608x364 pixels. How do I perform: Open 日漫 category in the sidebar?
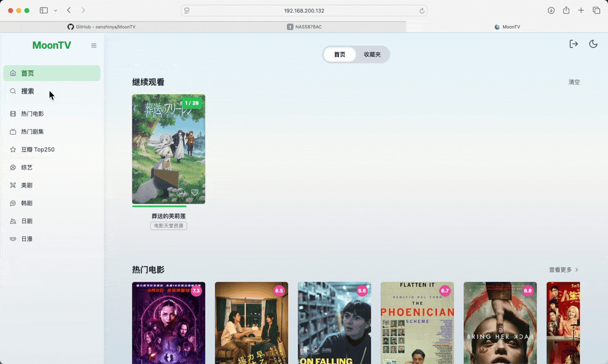(27, 239)
